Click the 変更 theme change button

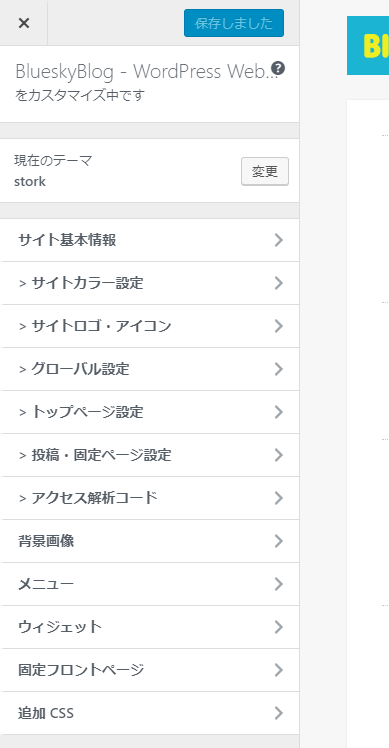click(x=265, y=171)
